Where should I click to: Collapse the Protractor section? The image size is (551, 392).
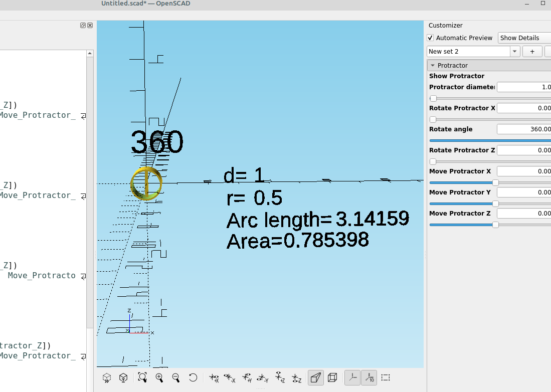coord(433,65)
